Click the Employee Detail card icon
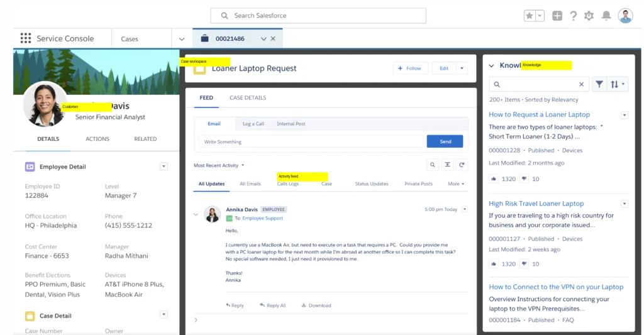The width and height of the screenshot is (644, 335). point(30,167)
